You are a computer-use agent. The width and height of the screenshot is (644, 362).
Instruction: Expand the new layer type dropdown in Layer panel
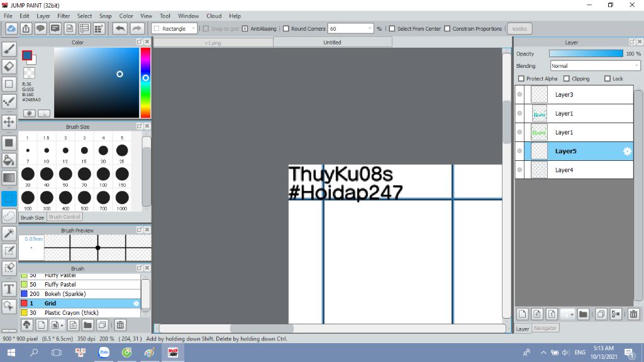572,315
